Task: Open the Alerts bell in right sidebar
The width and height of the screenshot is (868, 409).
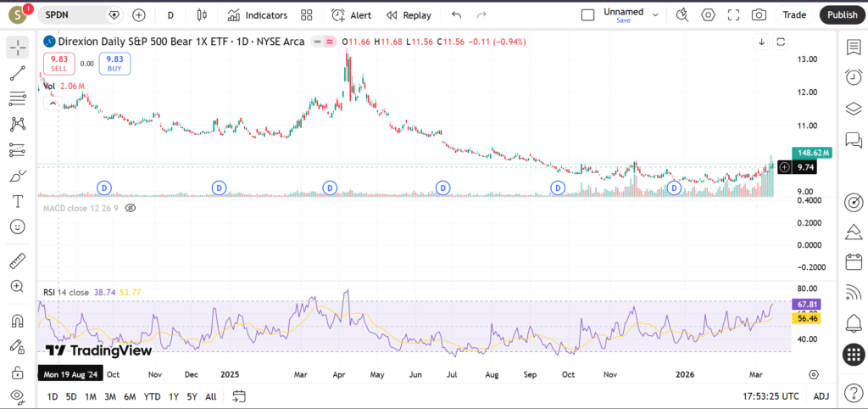Action: coord(853,323)
